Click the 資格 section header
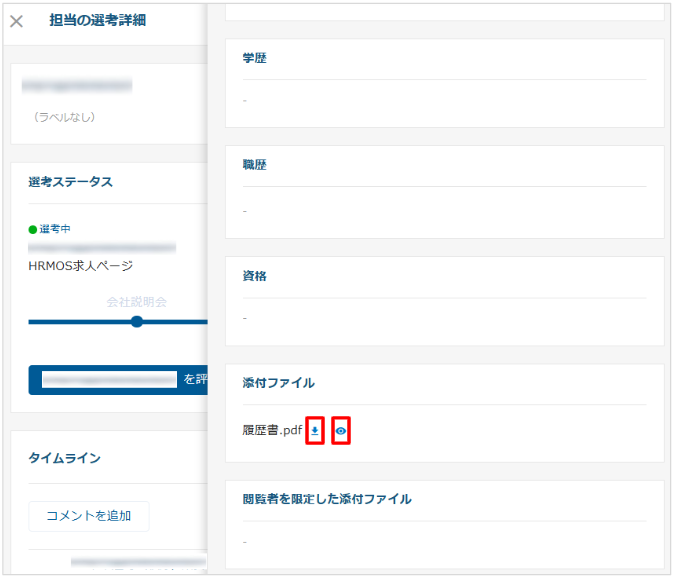The height and width of the screenshot is (579, 675). pos(255,275)
